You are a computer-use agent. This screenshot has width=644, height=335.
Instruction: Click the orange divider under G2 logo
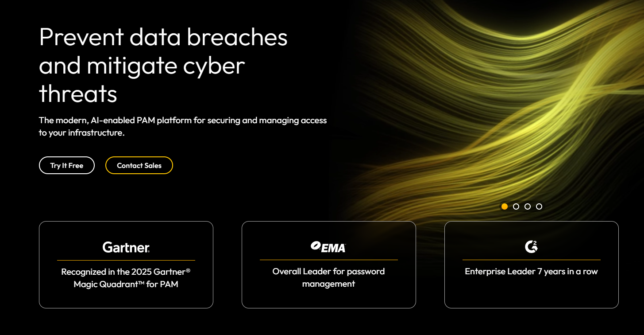pyautogui.click(x=531, y=260)
